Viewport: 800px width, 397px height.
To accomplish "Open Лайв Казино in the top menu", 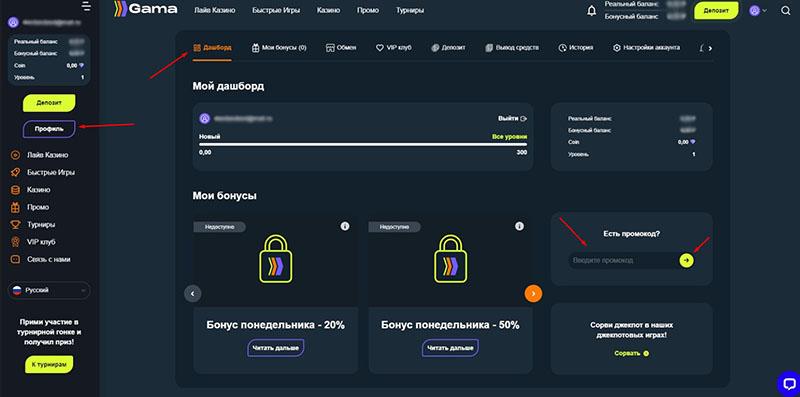I will 215,10.
